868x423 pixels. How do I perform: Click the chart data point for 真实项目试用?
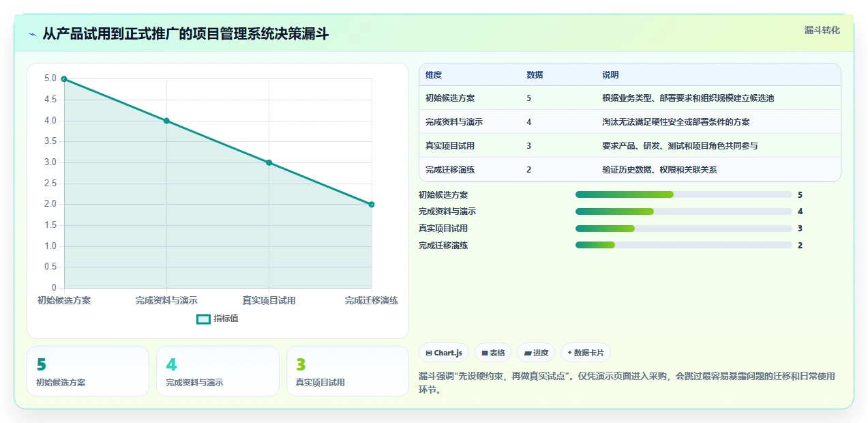coord(269,162)
